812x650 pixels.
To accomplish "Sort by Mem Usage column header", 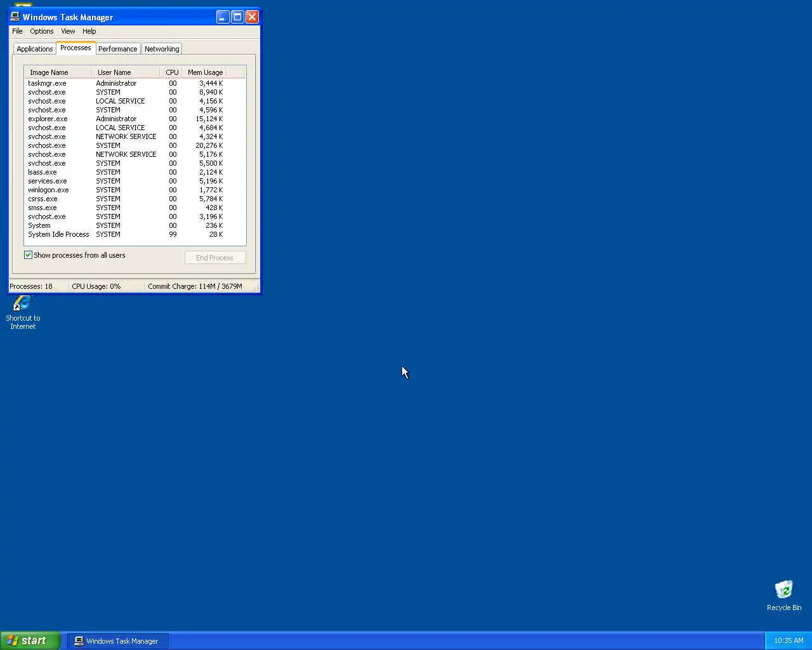I will (204, 72).
